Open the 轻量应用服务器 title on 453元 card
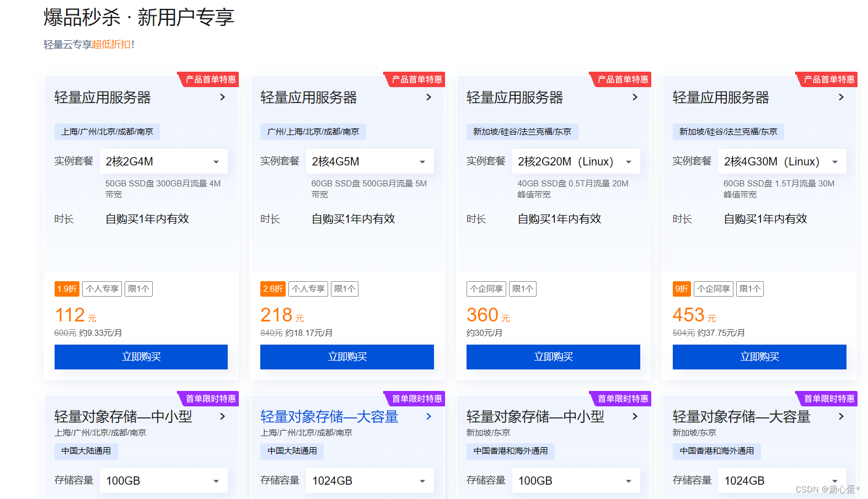The height and width of the screenshot is (499, 868). 721,98
